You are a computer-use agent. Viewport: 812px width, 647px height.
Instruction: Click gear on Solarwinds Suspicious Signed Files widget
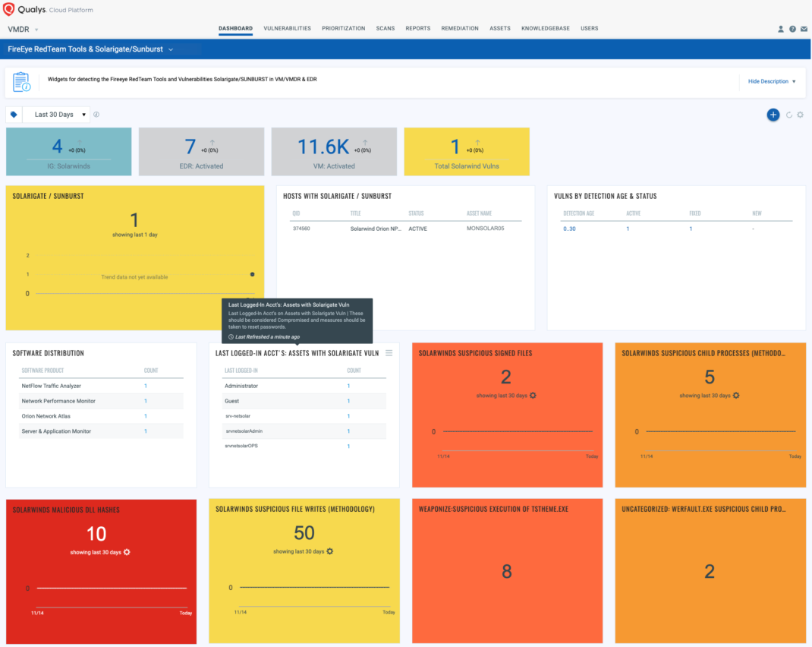tap(533, 395)
